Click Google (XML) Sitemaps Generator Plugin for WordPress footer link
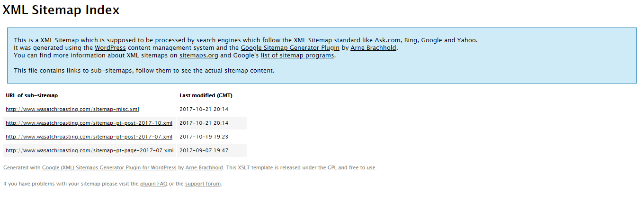 coord(109,167)
